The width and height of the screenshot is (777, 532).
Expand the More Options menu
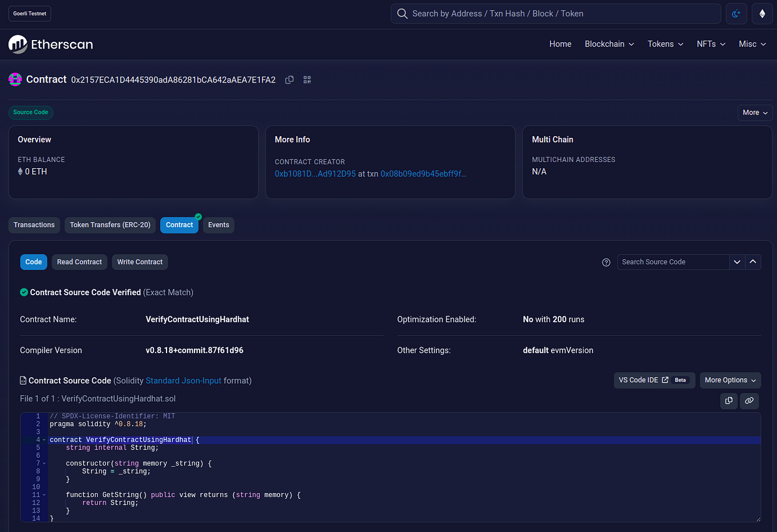[x=730, y=380]
